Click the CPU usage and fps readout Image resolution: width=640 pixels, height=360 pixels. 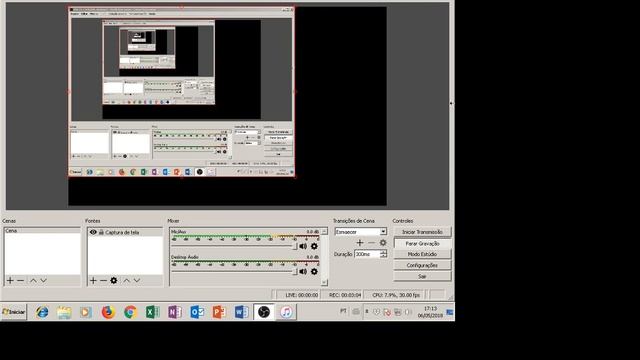pos(396,295)
